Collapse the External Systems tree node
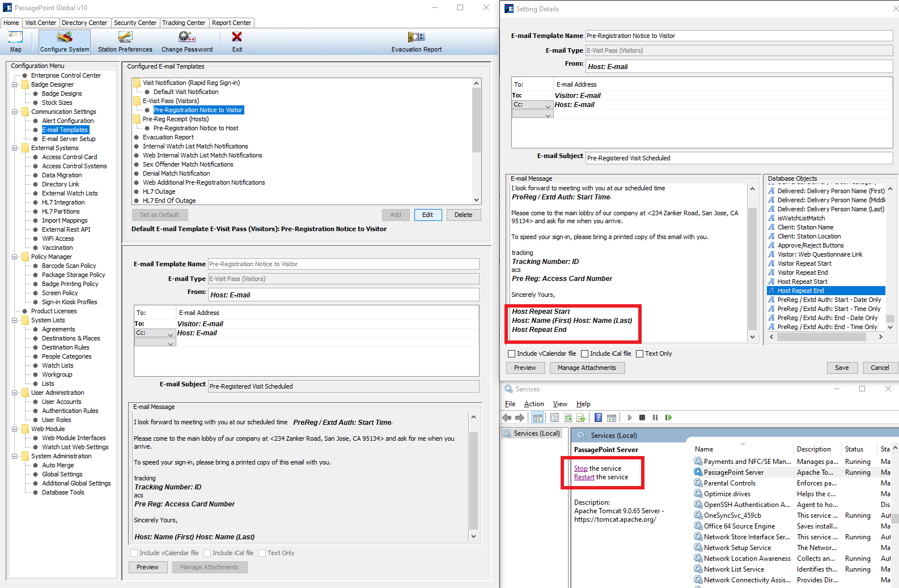Image resolution: width=899 pixels, height=588 pixels. click(15, 148)
